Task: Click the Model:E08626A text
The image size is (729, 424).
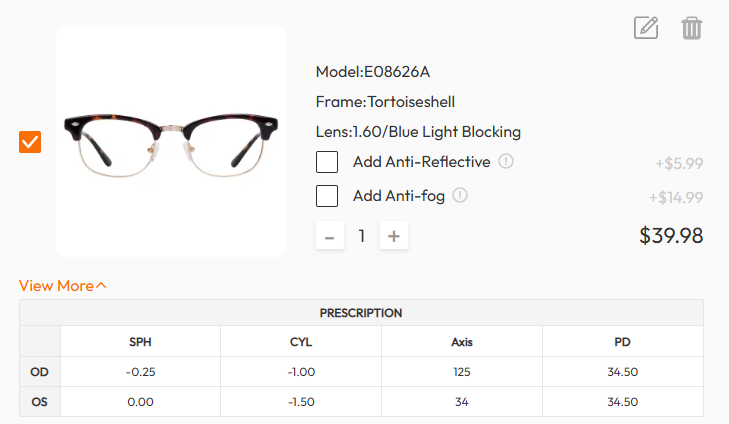Action: click(373, 72)
